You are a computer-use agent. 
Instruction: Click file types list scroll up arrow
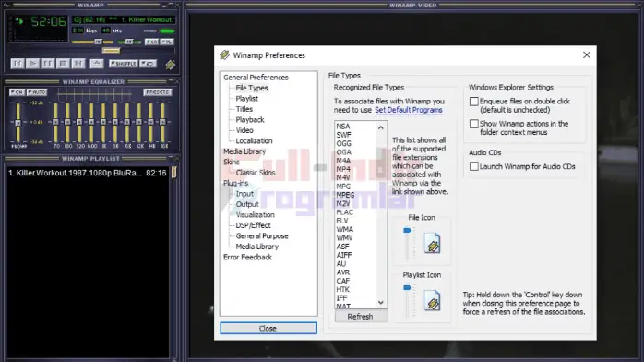pyautogui.click(x=381, y=127)
